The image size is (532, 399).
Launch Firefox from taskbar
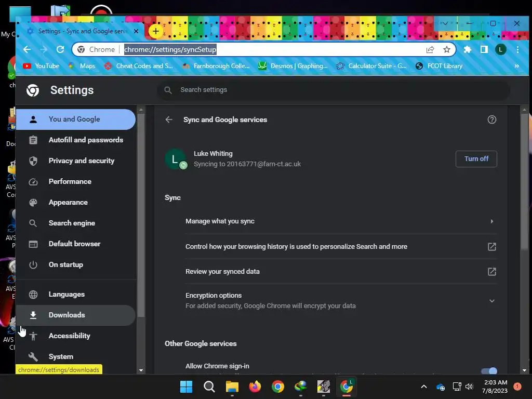tap(255, 387)
